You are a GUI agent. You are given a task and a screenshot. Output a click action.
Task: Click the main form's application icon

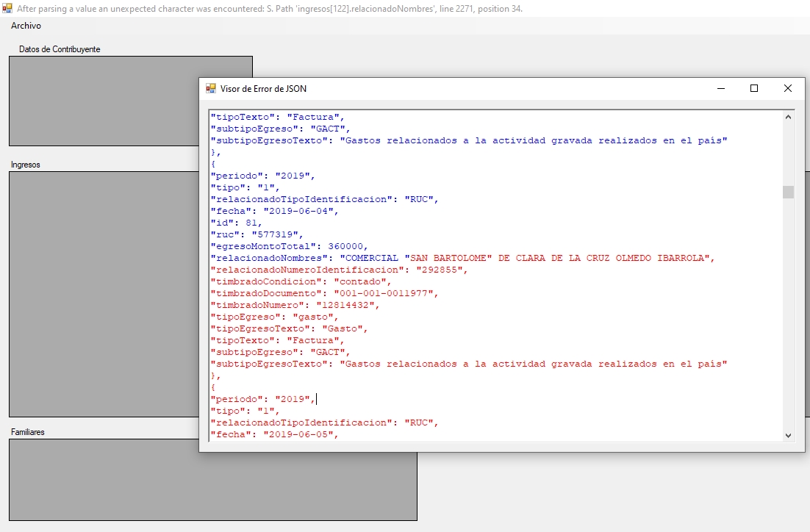click(7, 7)
